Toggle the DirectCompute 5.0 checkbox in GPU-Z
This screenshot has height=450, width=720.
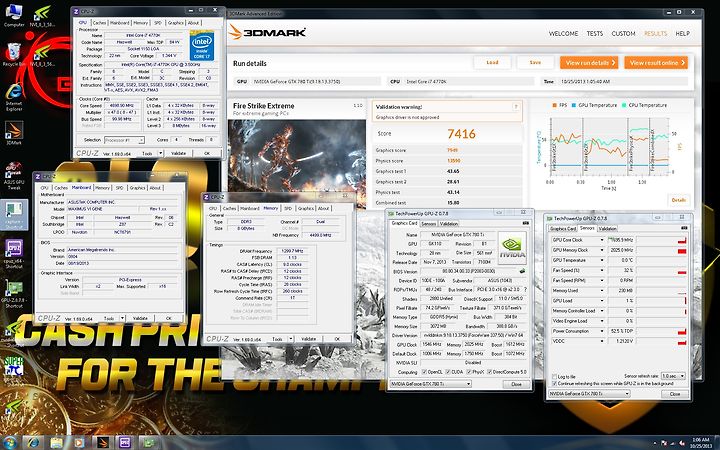point(489,372)
